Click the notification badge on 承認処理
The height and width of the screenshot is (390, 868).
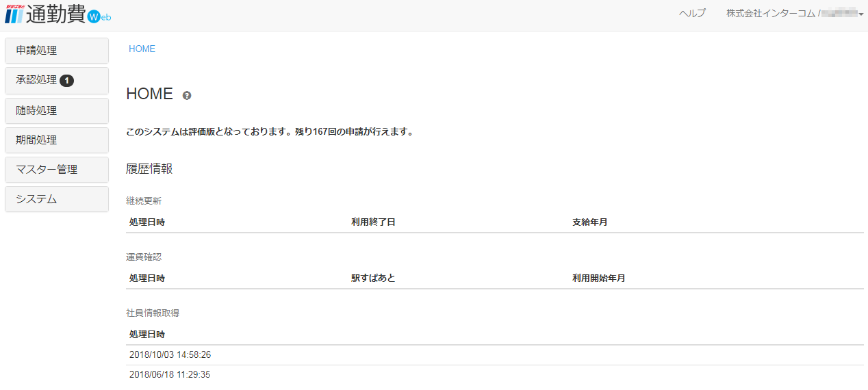click(x=66, y=81)
